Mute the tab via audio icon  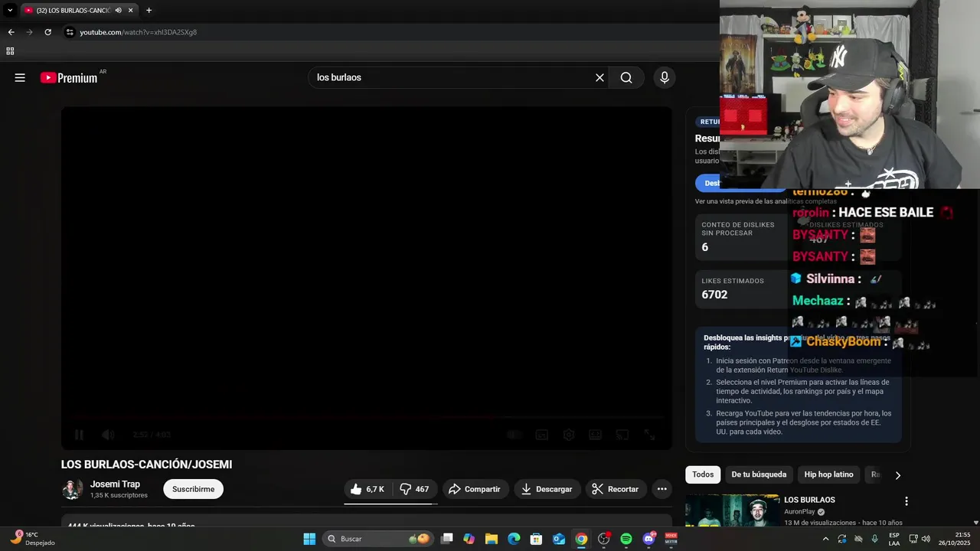click(118, 10)
